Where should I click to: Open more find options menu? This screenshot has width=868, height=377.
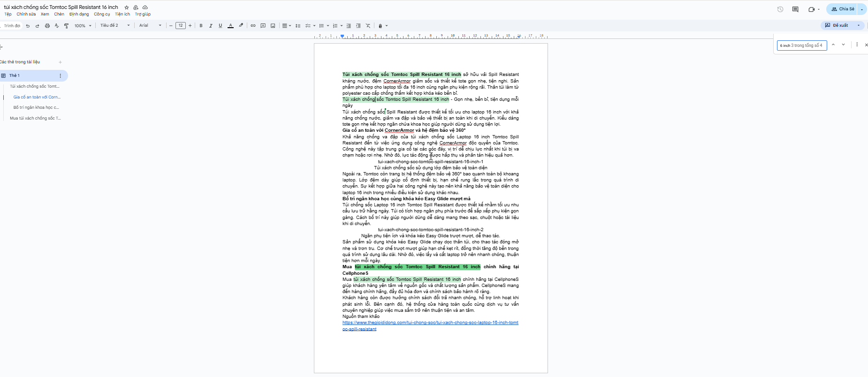[x=857, y=45]
